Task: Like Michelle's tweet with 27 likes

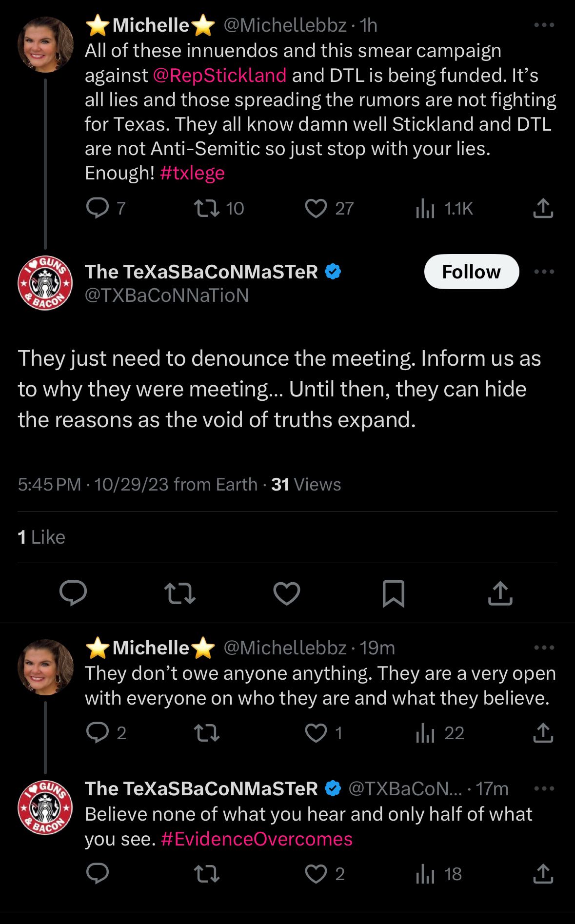Action: (x=316, y=209)
